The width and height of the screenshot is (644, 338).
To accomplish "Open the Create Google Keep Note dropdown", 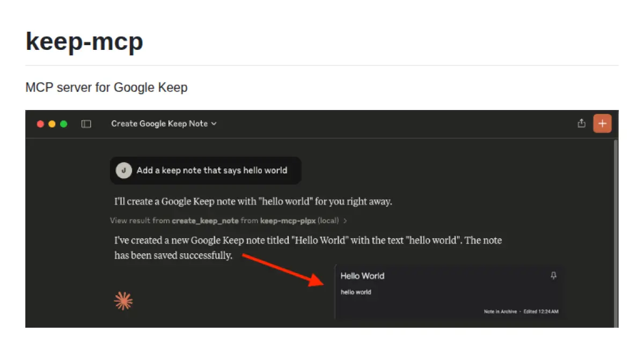I will (x=164, y=124).
